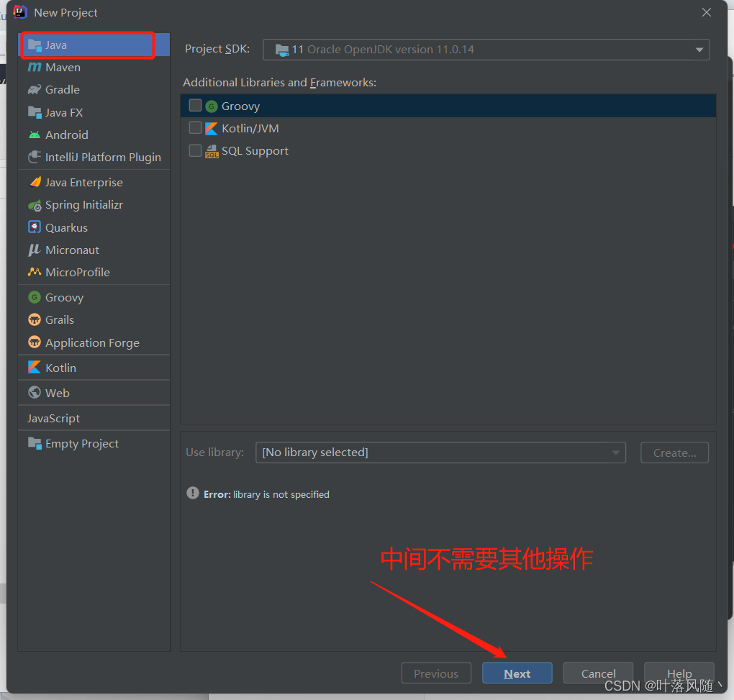Select the Micronaut mu icon
Screen dimensions: 734x700
pos(35,250)
